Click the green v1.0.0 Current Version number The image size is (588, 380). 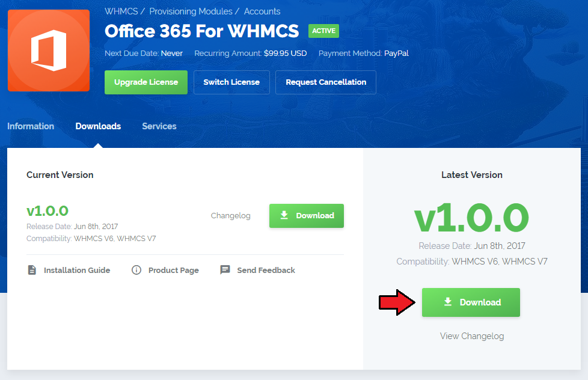(47, 211)
